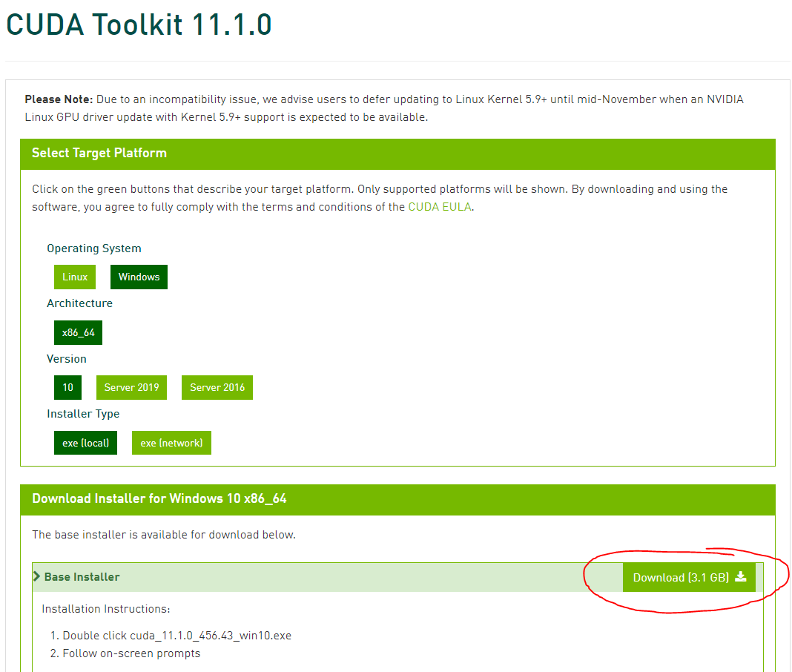Click the Installer Type label
Viewport: 792px width, 672px height.
coord(83,414)
